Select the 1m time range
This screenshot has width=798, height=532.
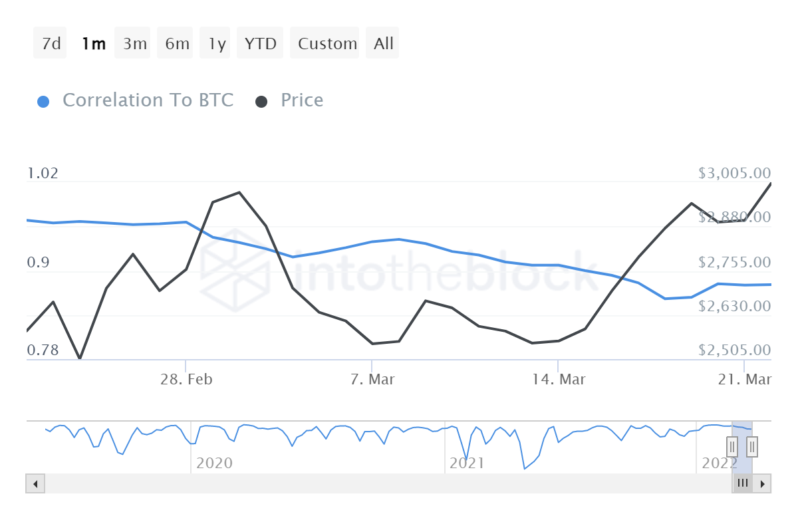pos(93,43)
